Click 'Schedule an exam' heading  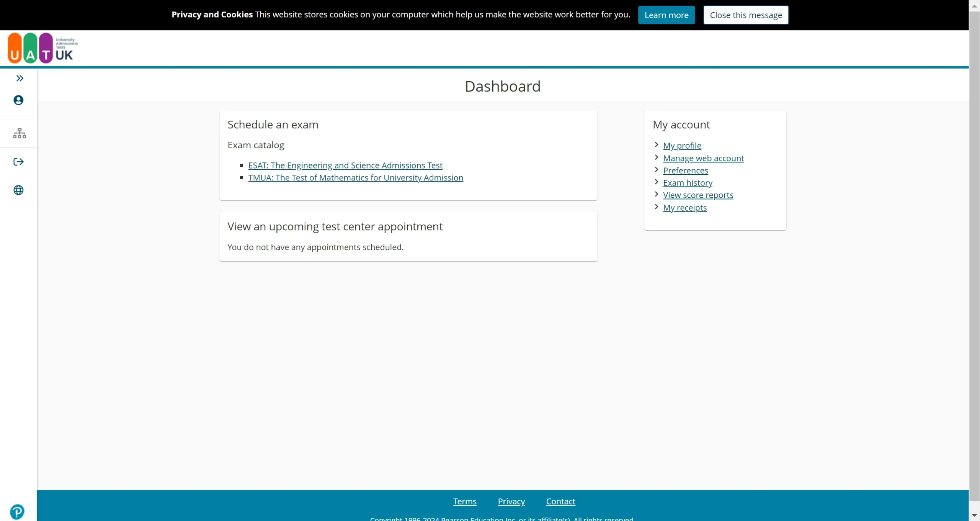click(273, 125)
